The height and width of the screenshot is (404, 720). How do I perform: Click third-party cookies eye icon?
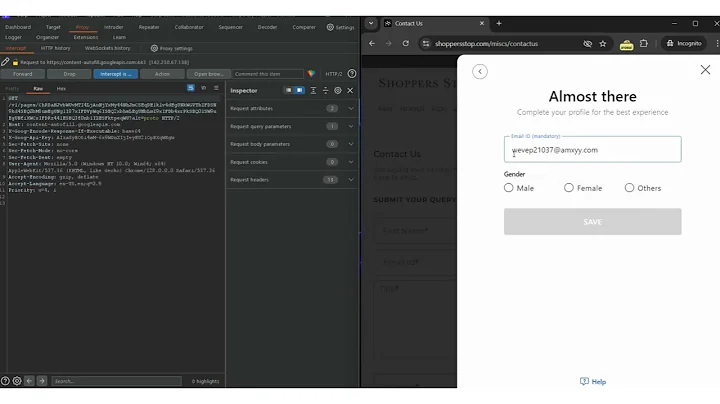click(x=587, y=44)
